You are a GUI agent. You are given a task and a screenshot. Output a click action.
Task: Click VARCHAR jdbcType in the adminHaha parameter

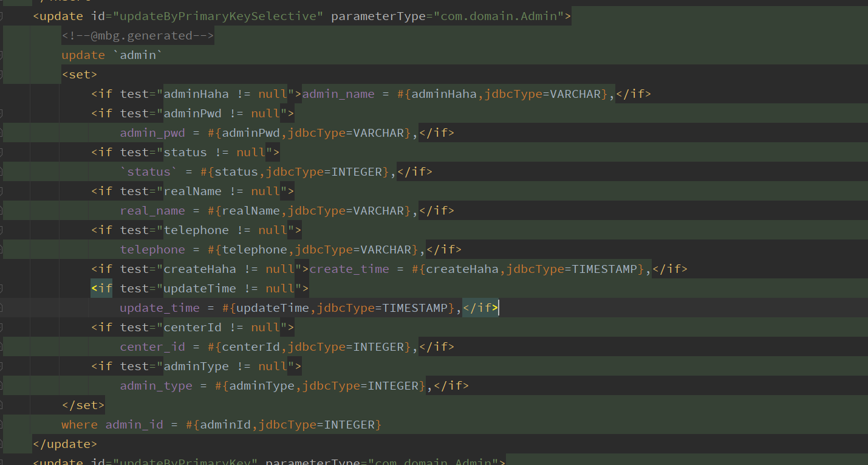coord(575,94)
